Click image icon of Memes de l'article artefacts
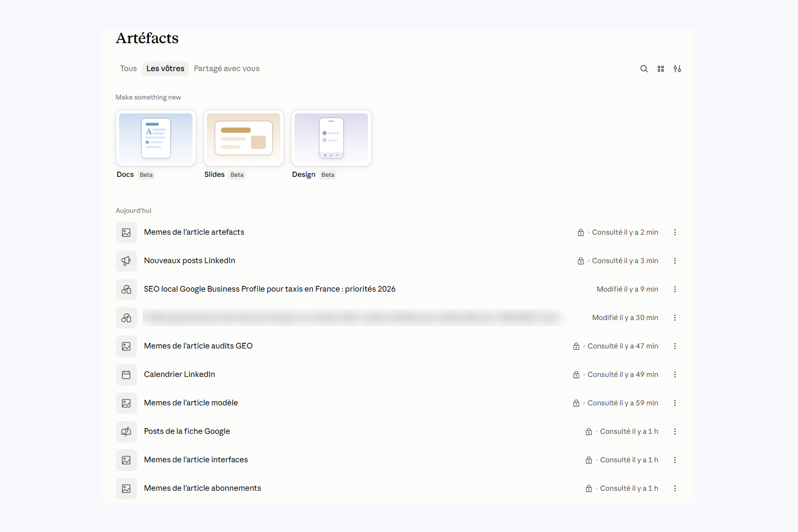 pyautogui.click(x=126, y=232)
